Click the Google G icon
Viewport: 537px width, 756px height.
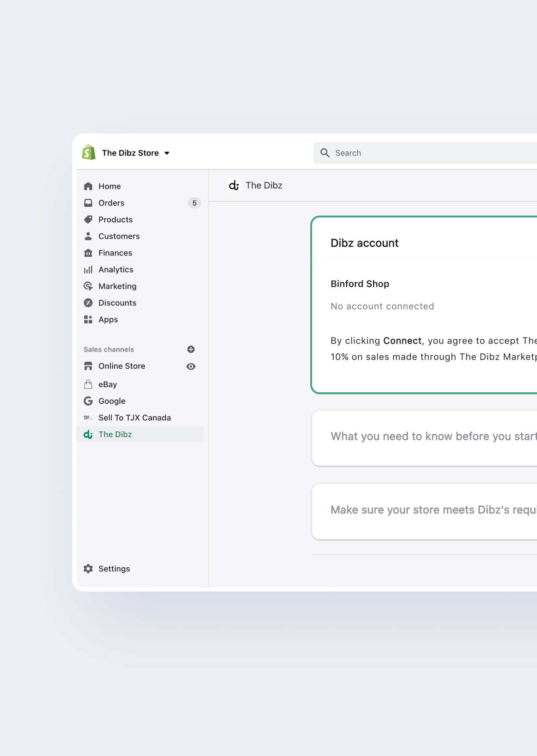pos(88,401)
